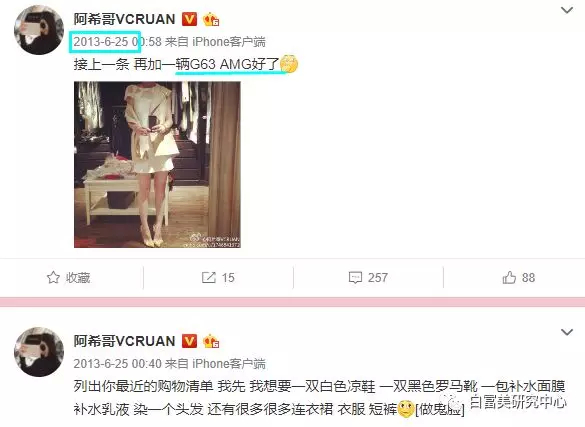Open the comments bubble showing 257
Screen dimensions: 585x427
[x=368, y=277]
